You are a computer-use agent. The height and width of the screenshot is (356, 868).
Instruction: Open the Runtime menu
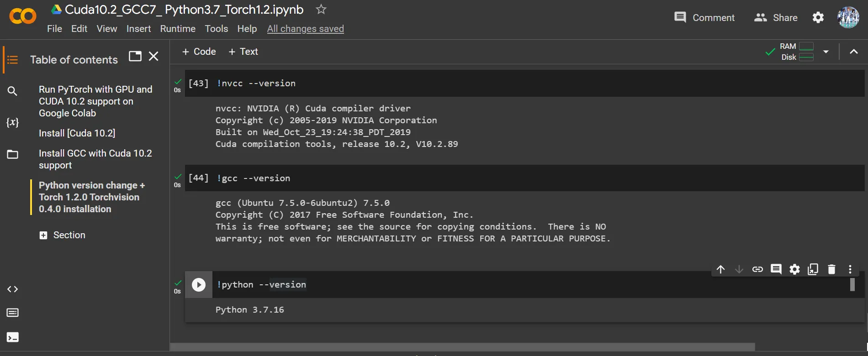pos(178,29)
